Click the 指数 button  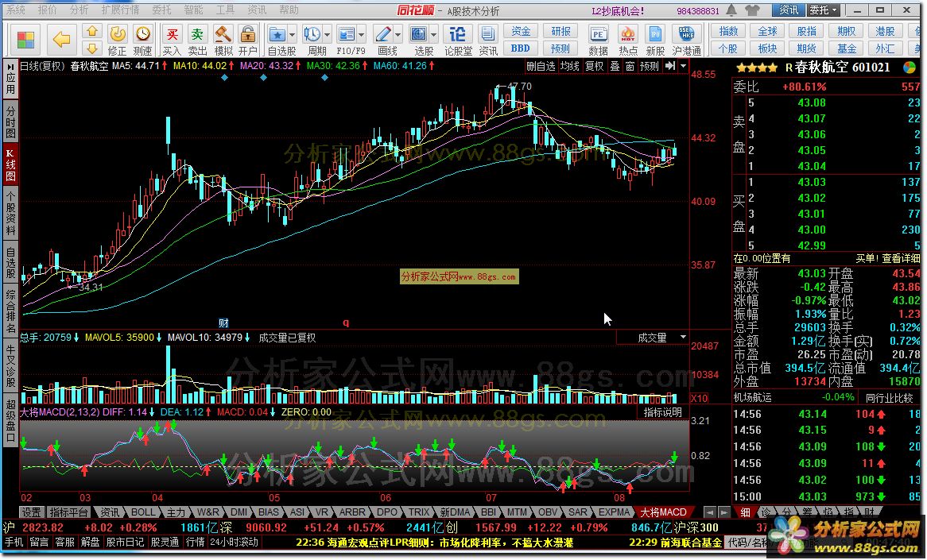tap(728, 31)
